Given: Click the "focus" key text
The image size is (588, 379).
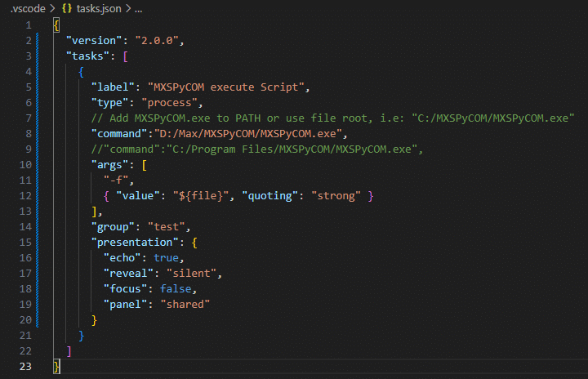Looking at the screenshot, I should pyautogui.click(x=125, y=289).
